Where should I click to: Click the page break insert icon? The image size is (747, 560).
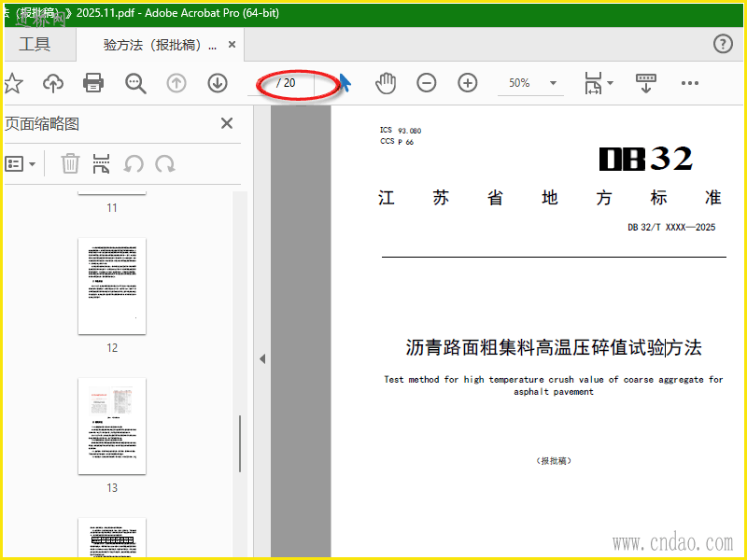pos(101,163)
